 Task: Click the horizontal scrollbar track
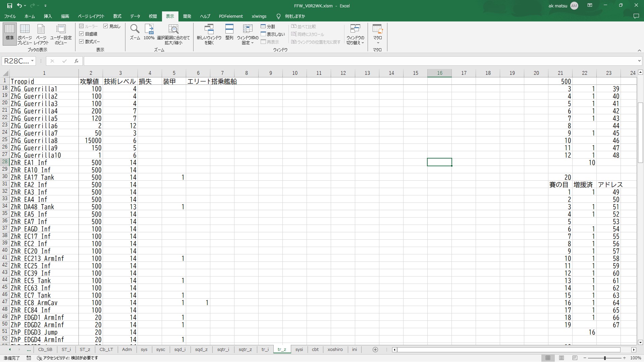click(509, 350)
